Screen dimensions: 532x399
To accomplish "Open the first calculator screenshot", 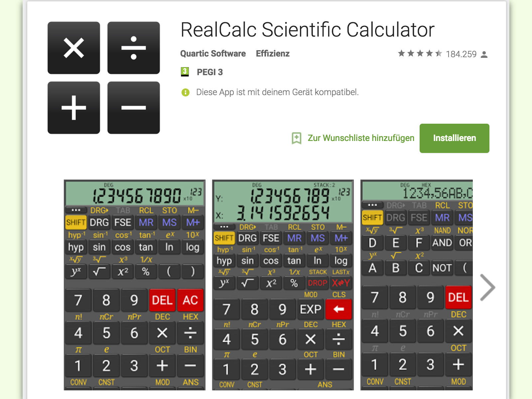I will (x=135, y=285).
